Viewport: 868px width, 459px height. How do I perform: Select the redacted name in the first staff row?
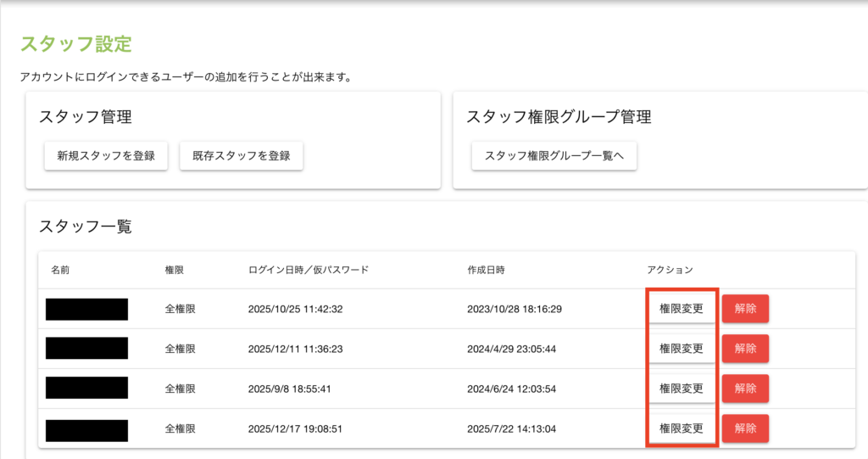86,309
